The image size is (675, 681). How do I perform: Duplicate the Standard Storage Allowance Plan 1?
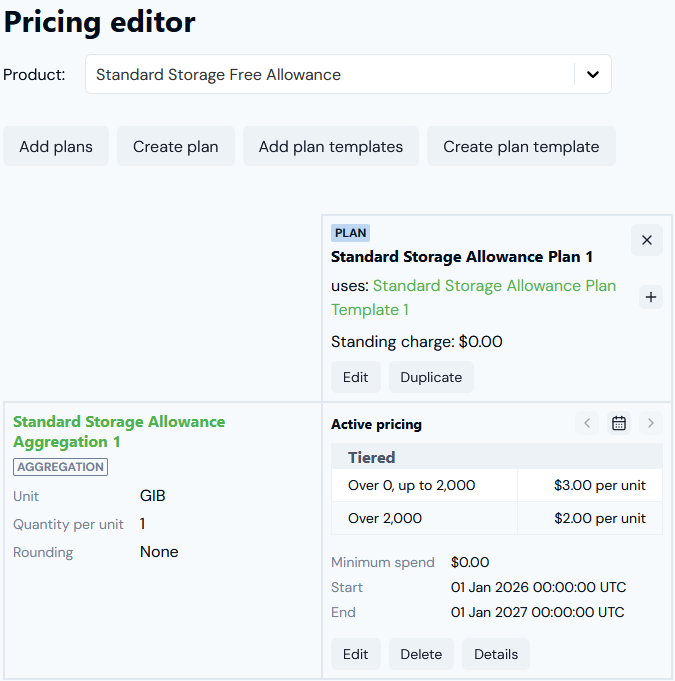pyautogui.click(x=431, y=377)
